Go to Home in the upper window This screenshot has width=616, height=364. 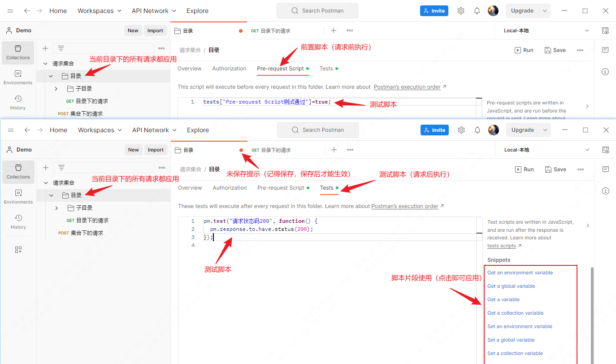[x=58, y=11]
